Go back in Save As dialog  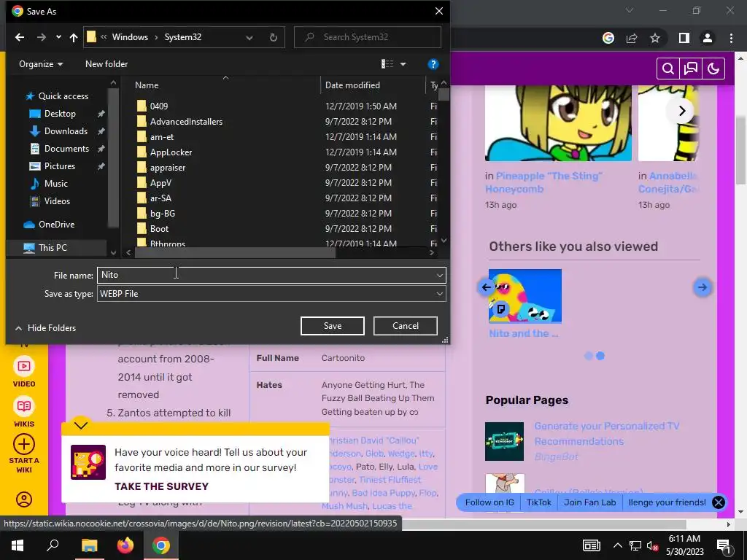20,37
